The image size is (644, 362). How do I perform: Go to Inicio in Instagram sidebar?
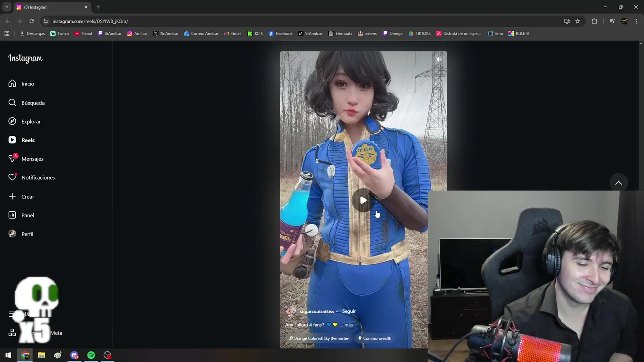21,84
